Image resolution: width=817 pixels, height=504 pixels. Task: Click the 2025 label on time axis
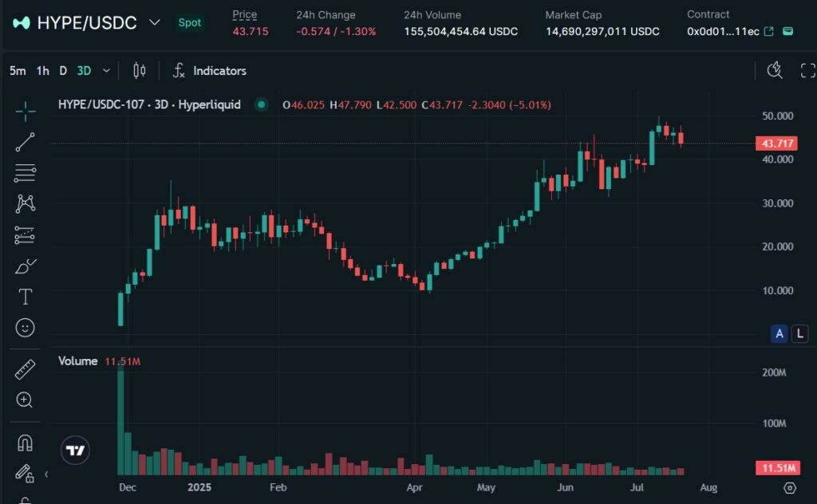click(x=199, y=487)
